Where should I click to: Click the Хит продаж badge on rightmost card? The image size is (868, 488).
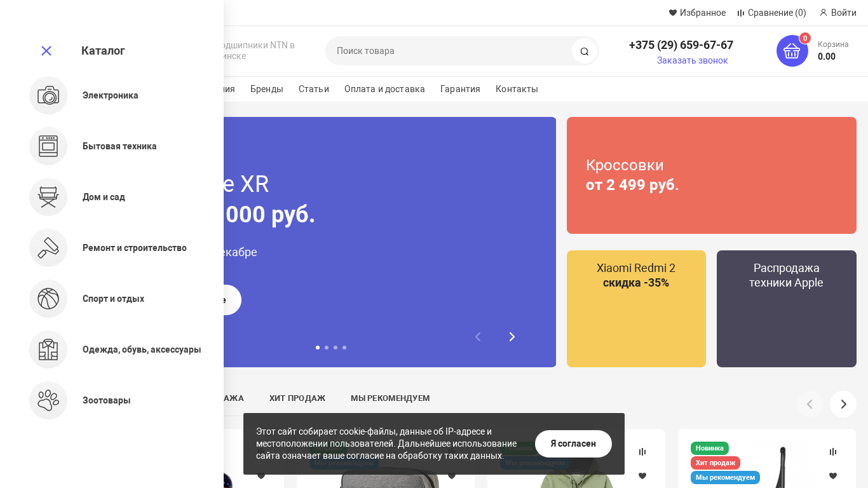click(715, 463)
